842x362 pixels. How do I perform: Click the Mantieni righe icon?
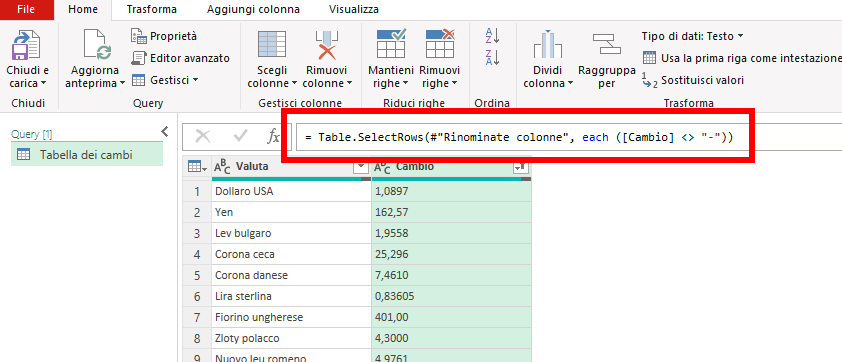coord(390,44)
